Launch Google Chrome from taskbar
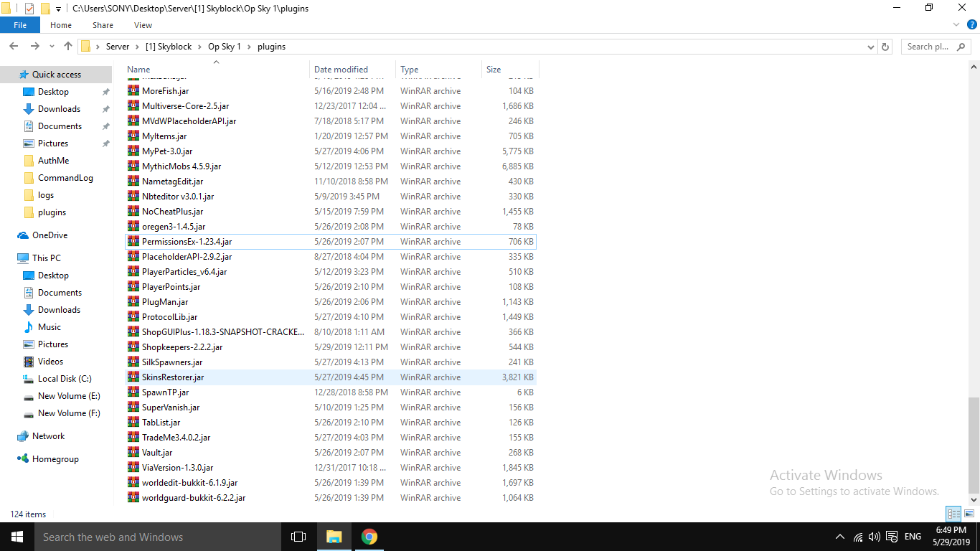 coord(369,537)
